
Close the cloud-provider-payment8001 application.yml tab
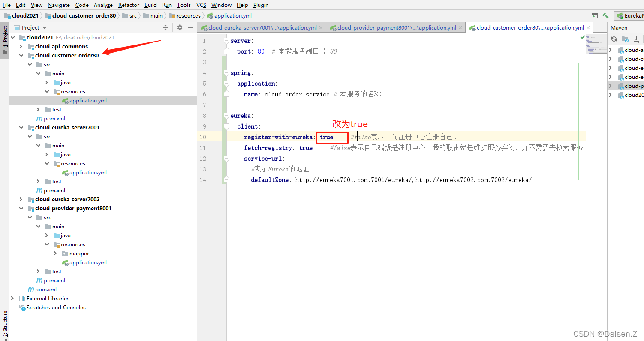click(x=460, y=27)
